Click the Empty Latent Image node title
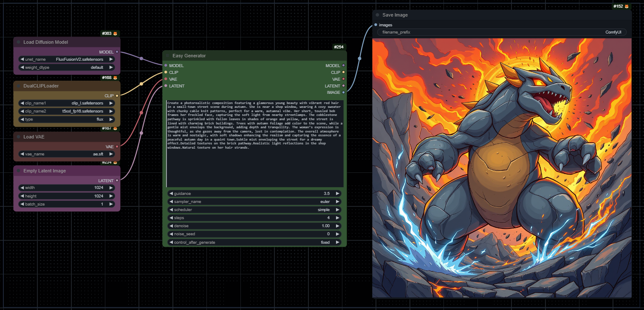The width and height of the screenshot is (644, 310). pos(45,171)
